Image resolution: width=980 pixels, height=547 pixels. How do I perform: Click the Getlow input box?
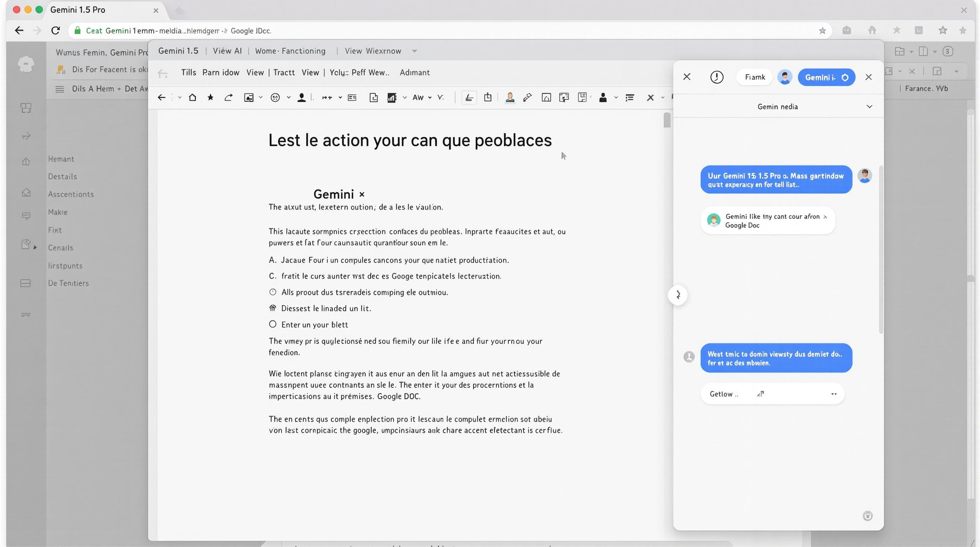click(x=772, y=394)
